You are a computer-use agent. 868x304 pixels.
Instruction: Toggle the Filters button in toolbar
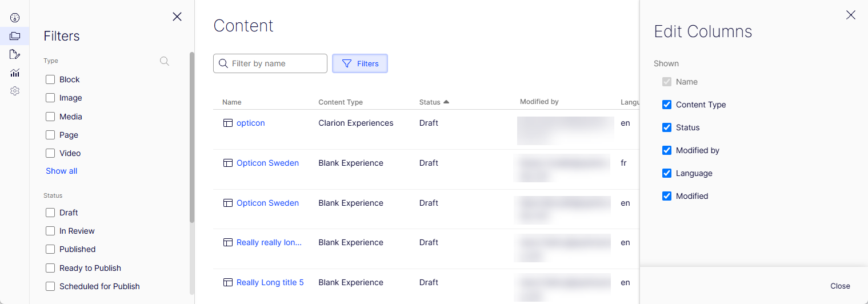tap(360, 63)
